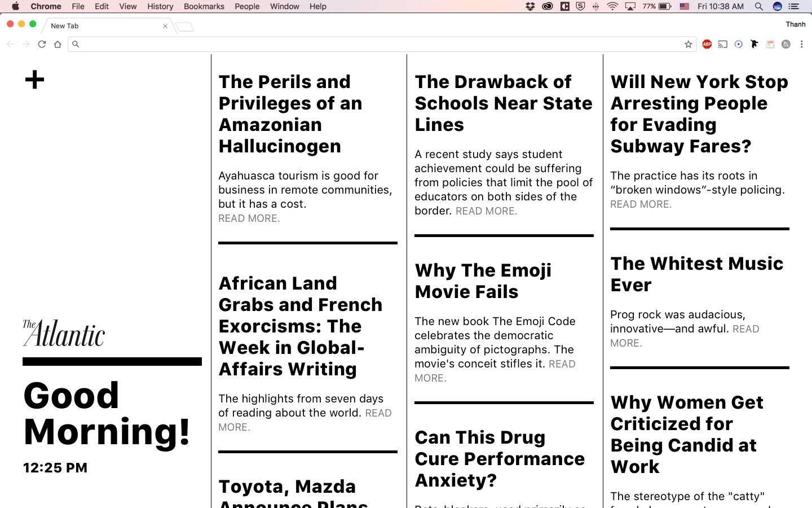Click the gray round extension icon
Viewport: 812px width, 508px height.
(785, 44)
